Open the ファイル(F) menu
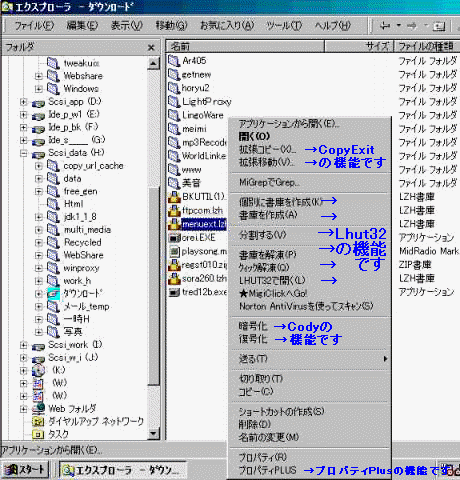 tap(34, 26)
